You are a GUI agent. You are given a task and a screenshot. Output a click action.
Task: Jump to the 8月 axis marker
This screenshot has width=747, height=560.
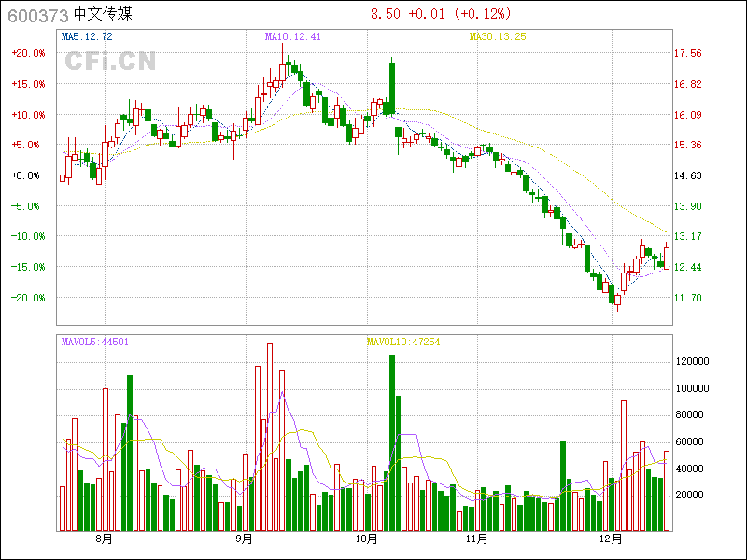point(104,539)
